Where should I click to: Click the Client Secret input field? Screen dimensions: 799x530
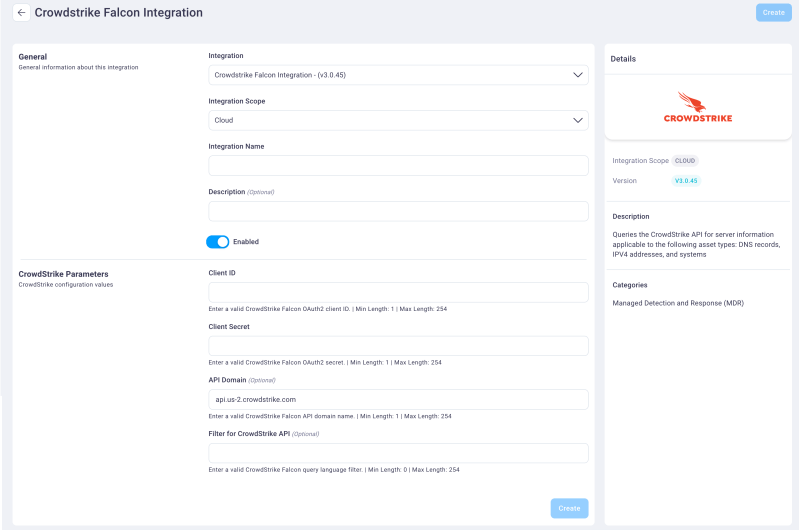pos(397,346)
